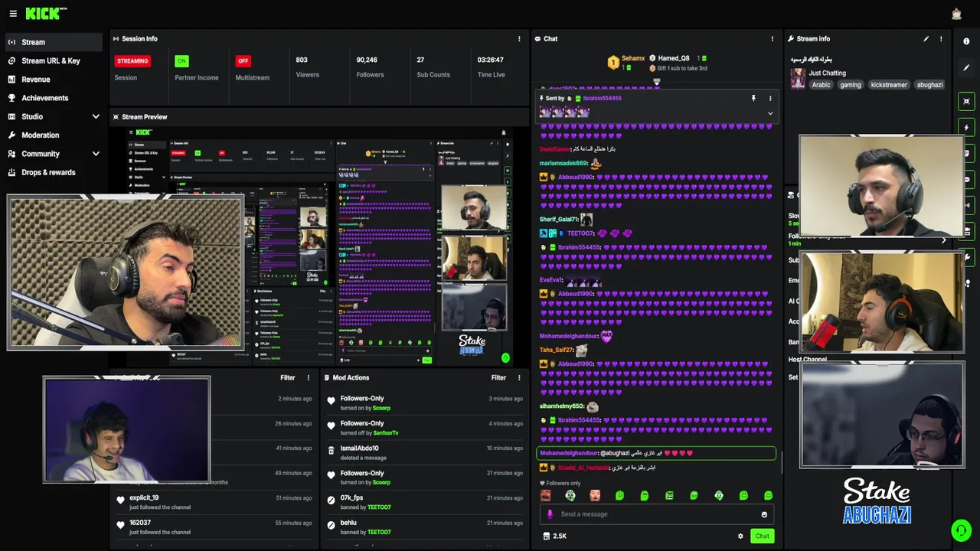Open the emoji picker in message box
The image size is (980, 551).
[x=764, y=514]
